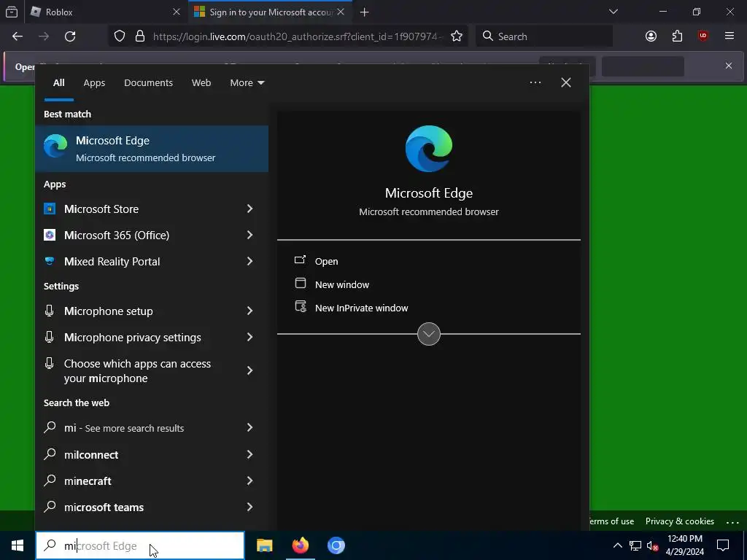The height and width of the screenshot is (560, 747).
Task: Switch to the Web search tab
Action: 201,83
